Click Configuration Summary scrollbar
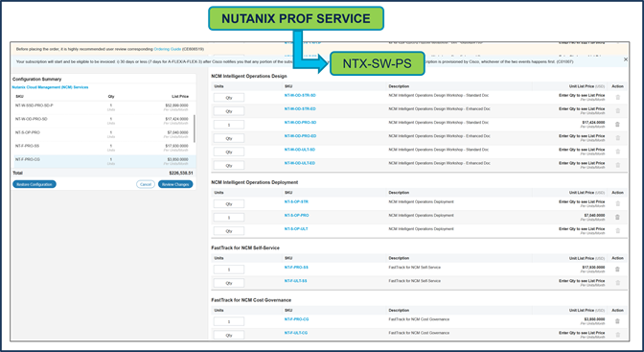The width and height of the screenshot is (644, 352). pos(195,129)
